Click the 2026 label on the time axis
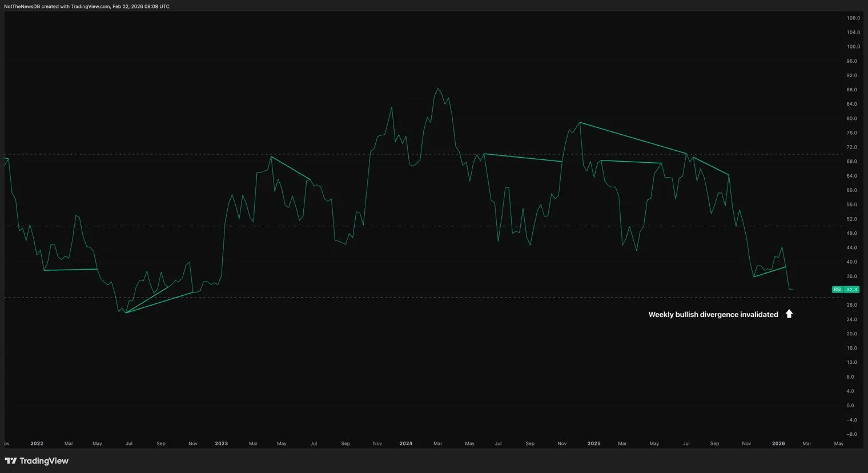Viewport: 868px width, 473px height. point(778,443)
